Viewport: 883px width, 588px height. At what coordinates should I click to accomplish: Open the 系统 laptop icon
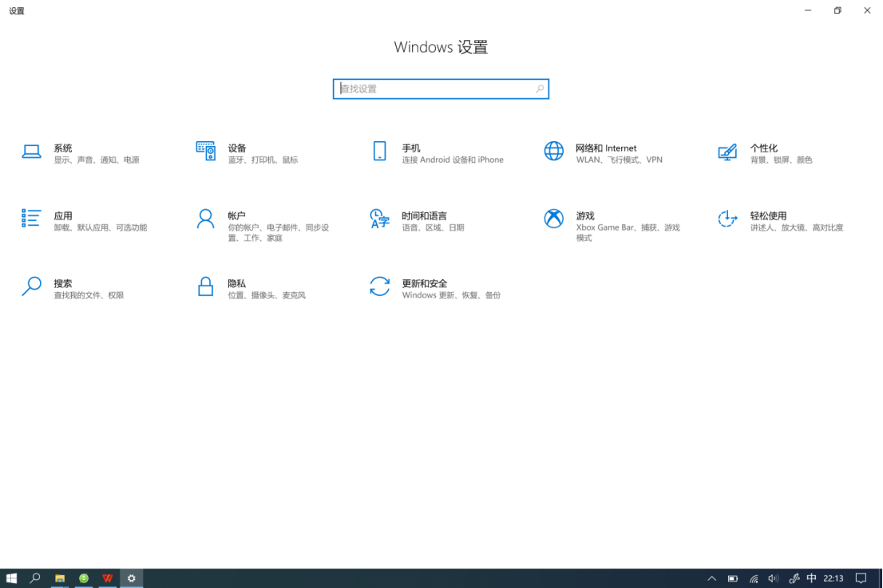[32, 152]
